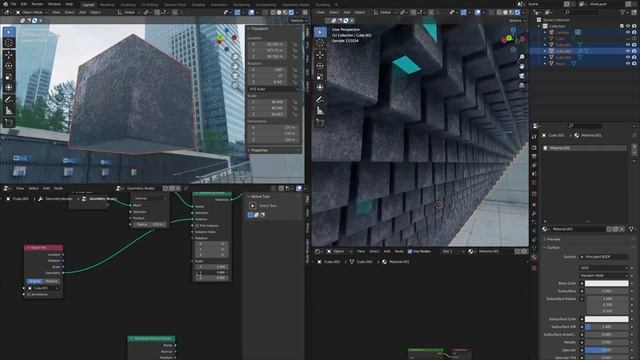The image size is (640, 360).
Task: Activate the Move tool in left viewport
Action: click(9, 55)
